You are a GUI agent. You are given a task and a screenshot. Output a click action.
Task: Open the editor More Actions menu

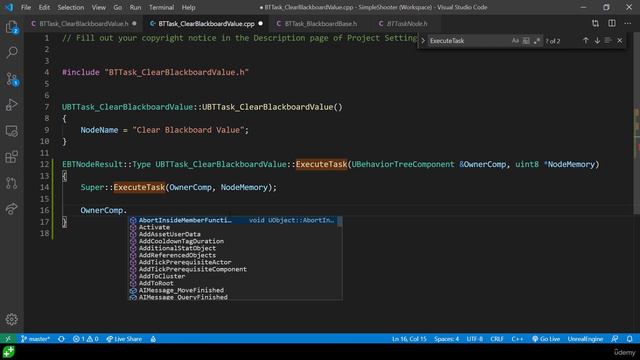click(x=628, y=24)
